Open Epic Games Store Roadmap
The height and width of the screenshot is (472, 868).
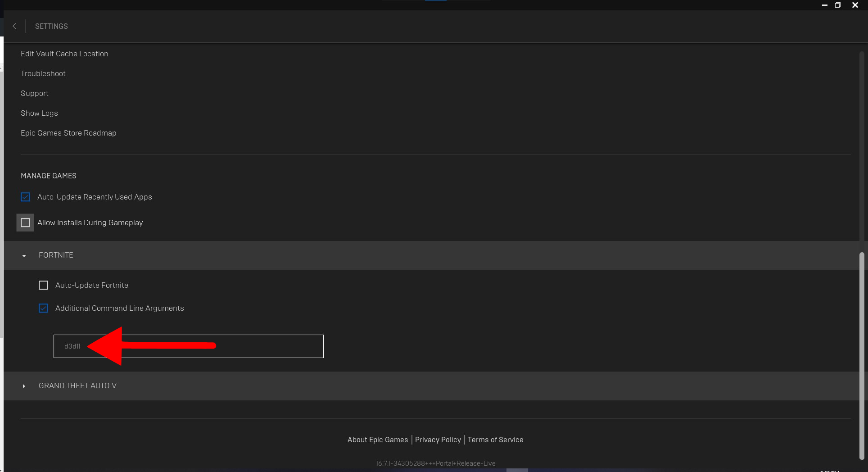pos(68,133)
